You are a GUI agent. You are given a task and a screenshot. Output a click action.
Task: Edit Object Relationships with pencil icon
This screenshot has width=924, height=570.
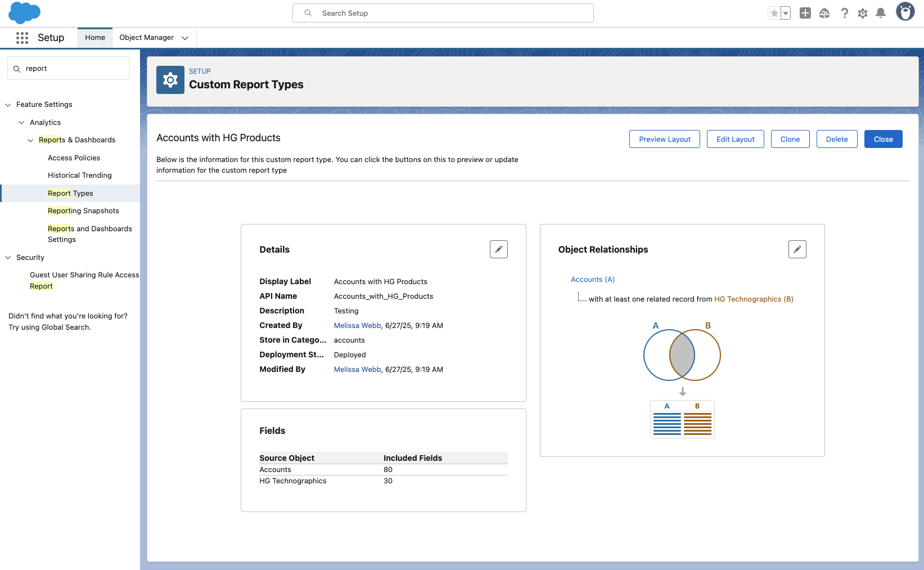(x=797, y=249)
